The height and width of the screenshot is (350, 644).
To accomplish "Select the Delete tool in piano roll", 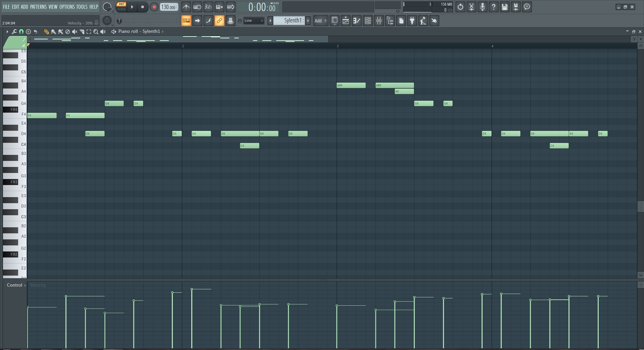I will click(67, 32).
